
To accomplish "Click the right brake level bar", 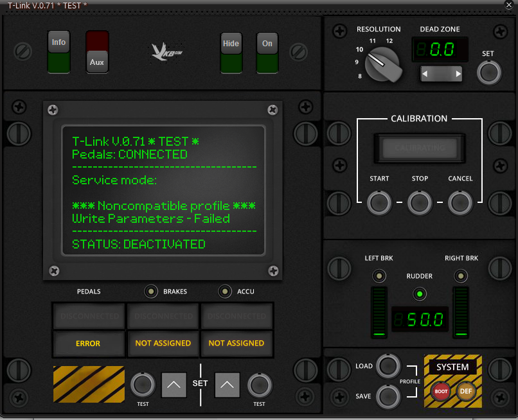I will [461, 312].
